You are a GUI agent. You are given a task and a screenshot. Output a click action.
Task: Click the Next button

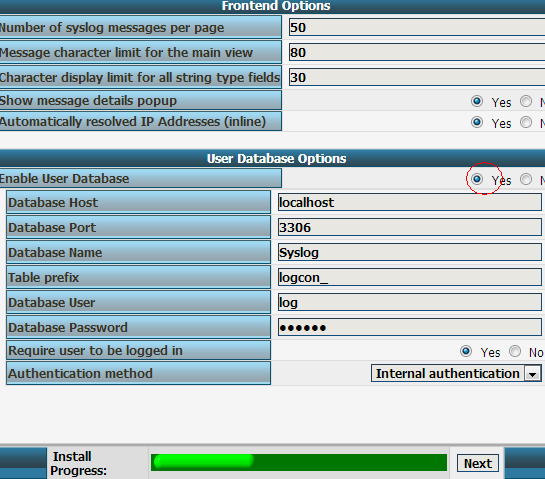pyautogui.click(x=478, y=463)
